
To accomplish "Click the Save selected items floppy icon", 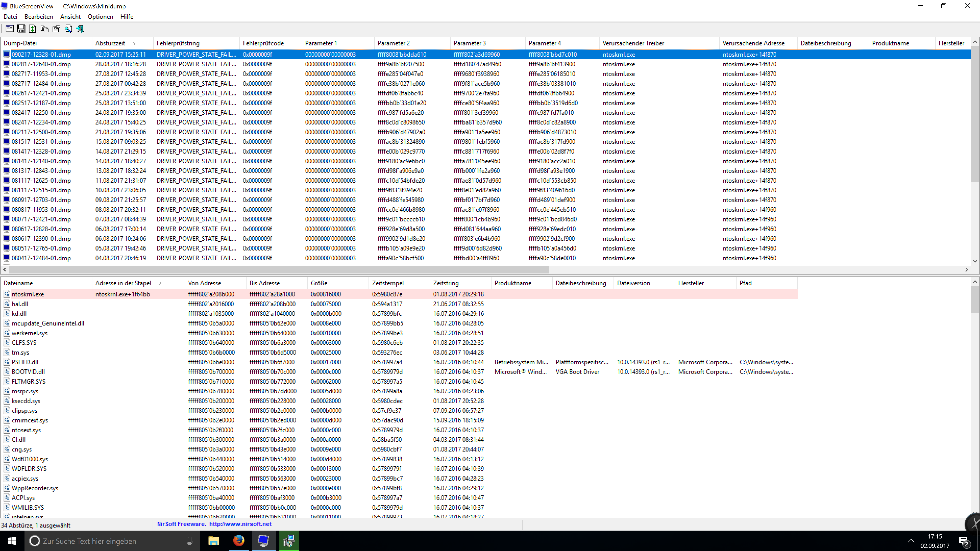I will point(21,29).
